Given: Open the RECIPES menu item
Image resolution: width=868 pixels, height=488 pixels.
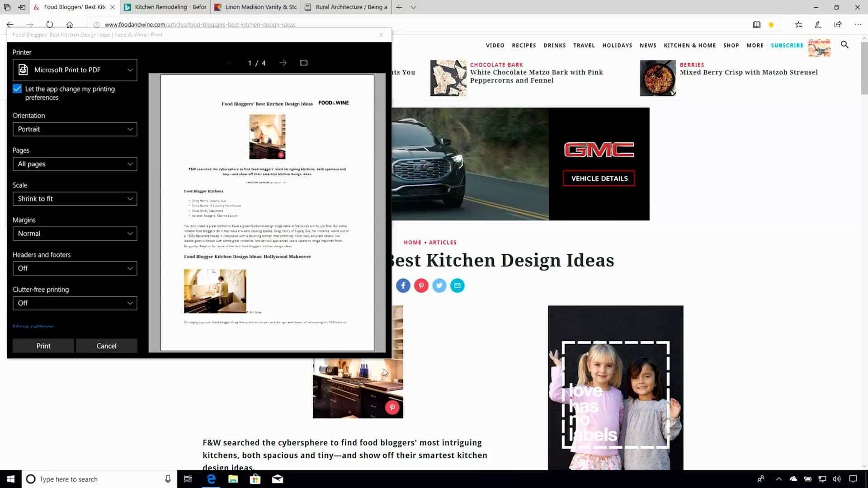Looking at the screenshot, I should (524, 46).
